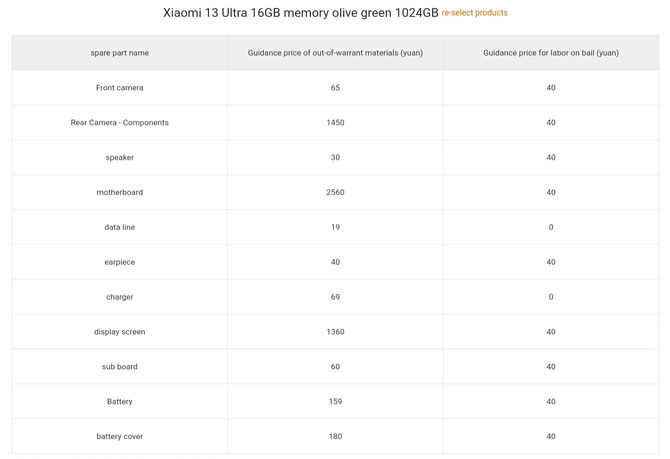Click the sub board part name

[x=119, y=367]
